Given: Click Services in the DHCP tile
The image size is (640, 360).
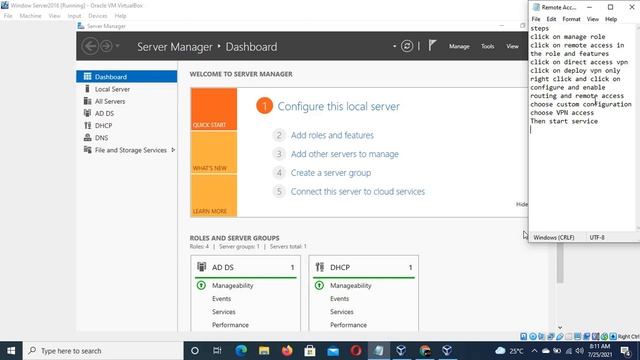Looking at the screenshot, I should (x=342, y=312).
